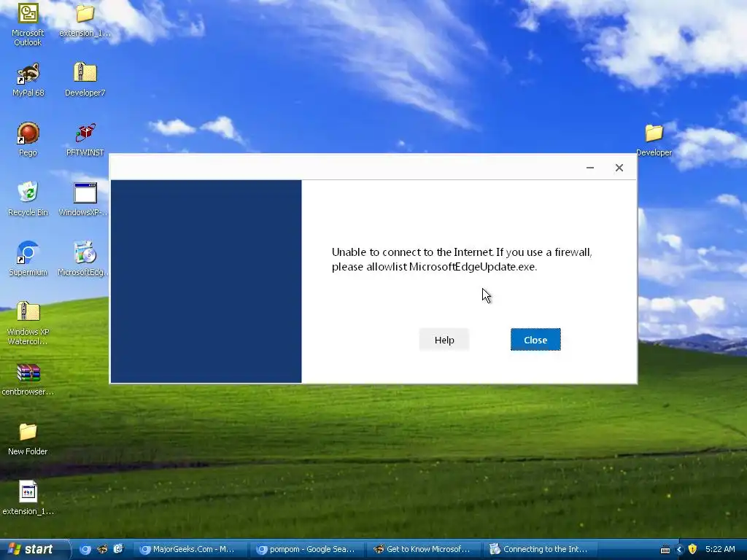747x560 pixels.
Task: Click the security shield tray icon
Action: tap(693, 549)
